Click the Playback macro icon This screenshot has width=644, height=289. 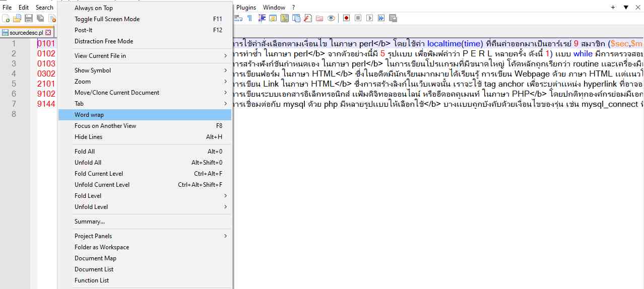[x=369, y=18]
